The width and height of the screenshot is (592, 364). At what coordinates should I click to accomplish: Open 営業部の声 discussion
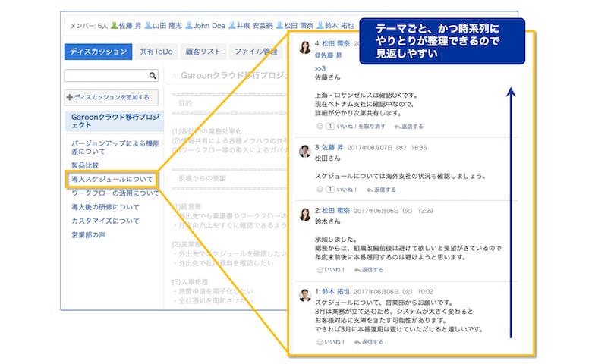click(88, 235)
